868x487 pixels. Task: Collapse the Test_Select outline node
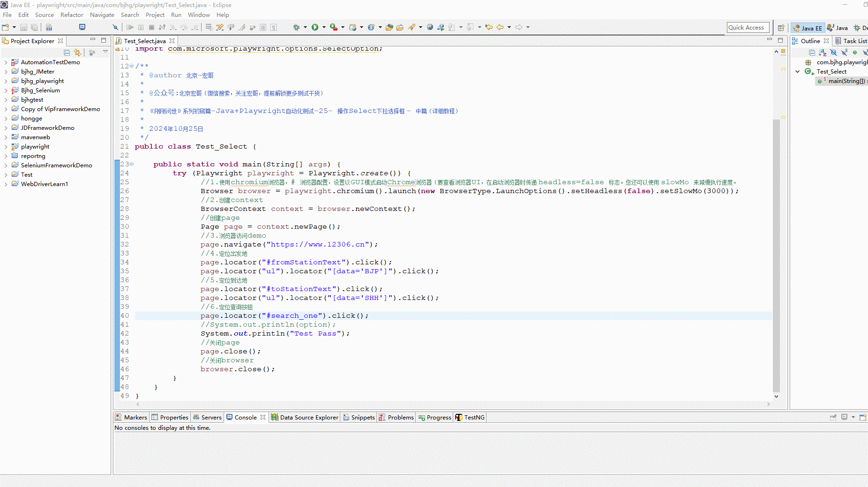click(x=798, y=71)
